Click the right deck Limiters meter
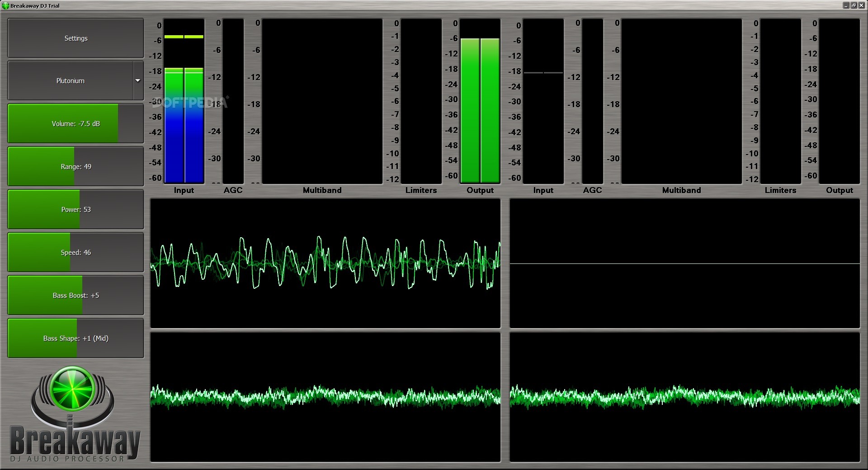This screenshot has width=868, height=470. pos(780,101)
